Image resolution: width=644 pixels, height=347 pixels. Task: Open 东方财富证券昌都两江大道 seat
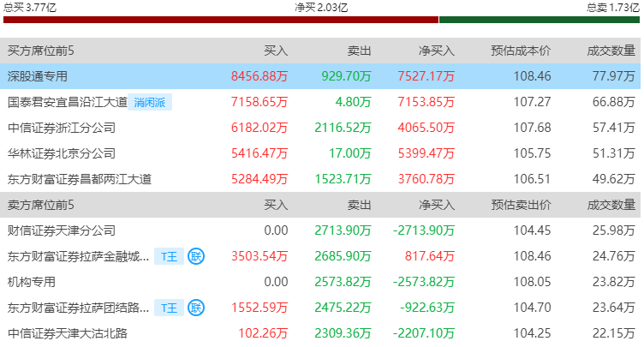(80, 179)
